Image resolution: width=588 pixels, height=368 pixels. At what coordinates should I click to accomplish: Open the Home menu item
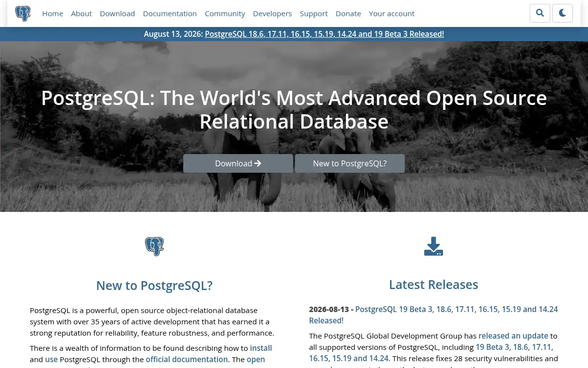pos(52,13)
